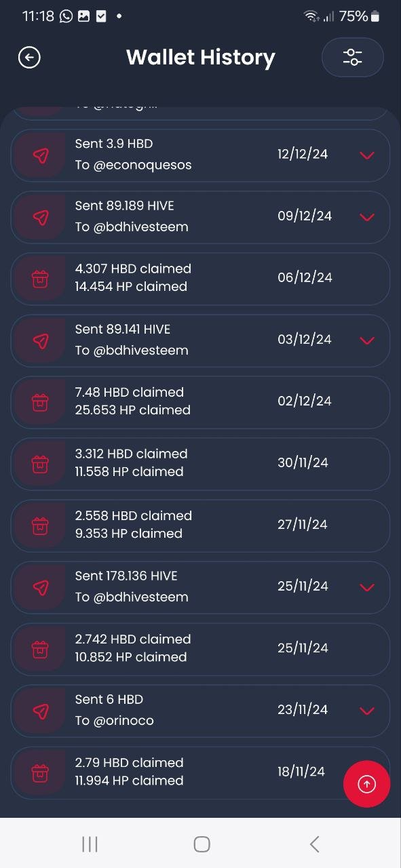Tap the red scroll-to-top arrow button
This screenshot has width=401, height=868.
point(366,784)
